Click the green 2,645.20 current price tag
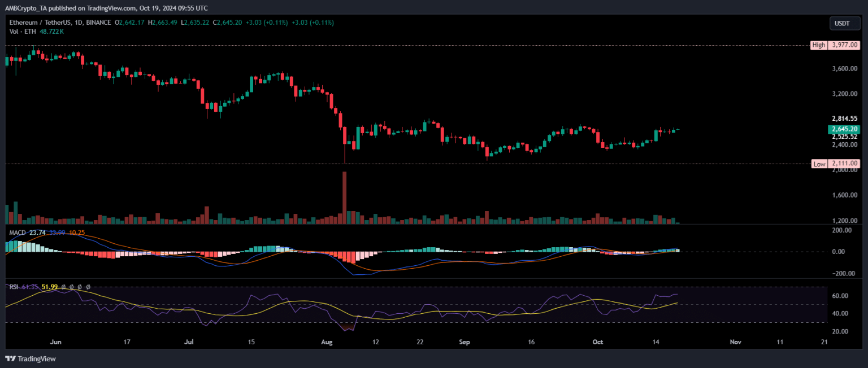Image resolution: width=868 pixels, height=368 pixels. [844, 129]
